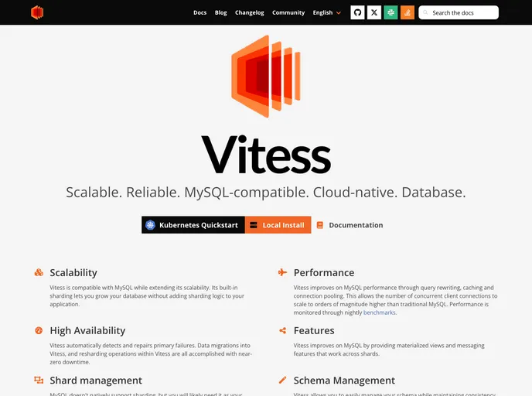Image resolution: width=532 pixels, height=396 pixels.
Task: Open the orange Stack Overflow icon link
Action: tap(408, 12)
